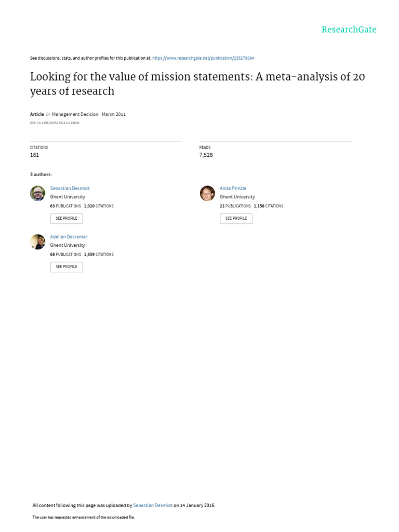Click the reads count 7,528
This screenshot has width=399, height=532.
click(x=206, y=155)
